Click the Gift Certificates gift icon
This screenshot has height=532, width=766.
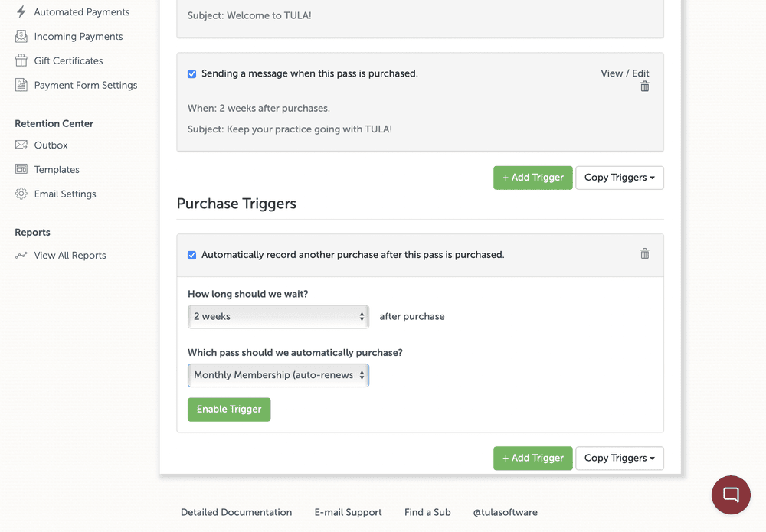(x=21, y=60)
